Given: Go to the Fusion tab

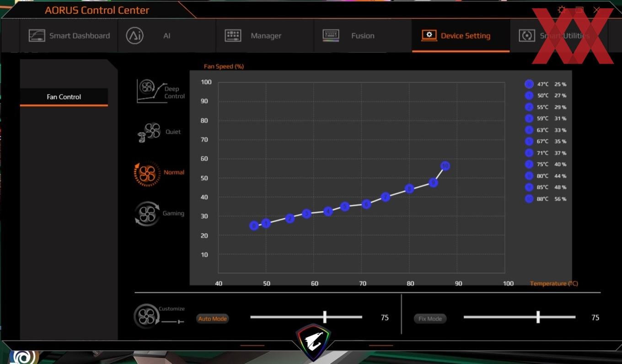Looking at the screenshot, I should pyautogui.click(x=363, y=36).
